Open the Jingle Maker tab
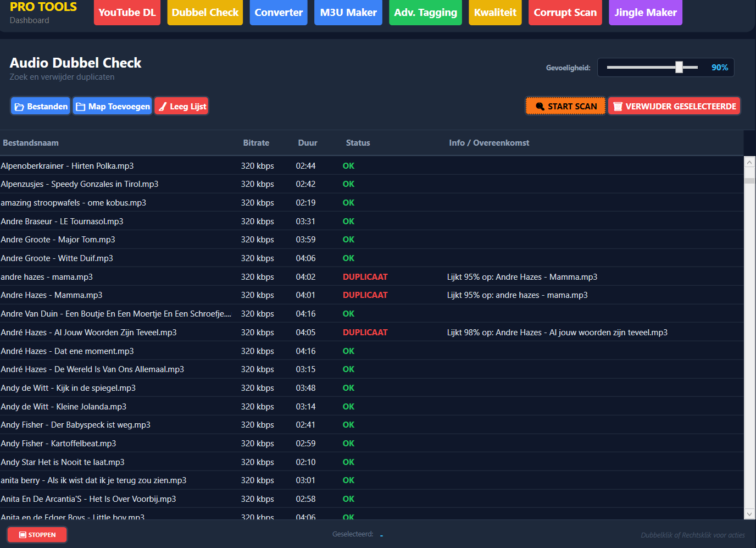The height and width of the screenshot is (548, 756). 646,12
